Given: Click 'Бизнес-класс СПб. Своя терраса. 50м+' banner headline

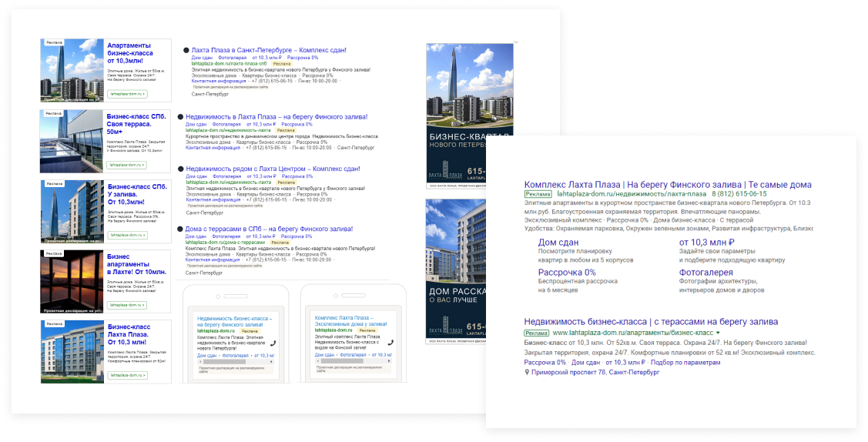Looking at the screenshot, I should pos(136,125).
